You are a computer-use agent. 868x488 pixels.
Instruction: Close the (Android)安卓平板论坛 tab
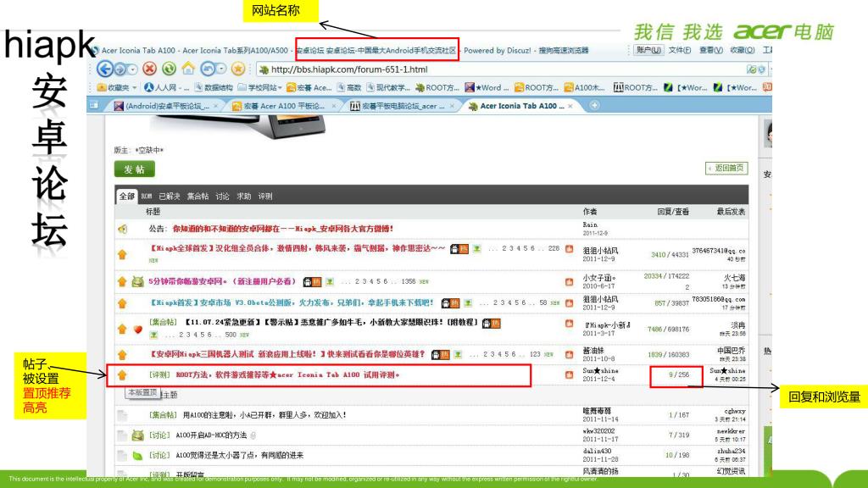click(216, 106)
